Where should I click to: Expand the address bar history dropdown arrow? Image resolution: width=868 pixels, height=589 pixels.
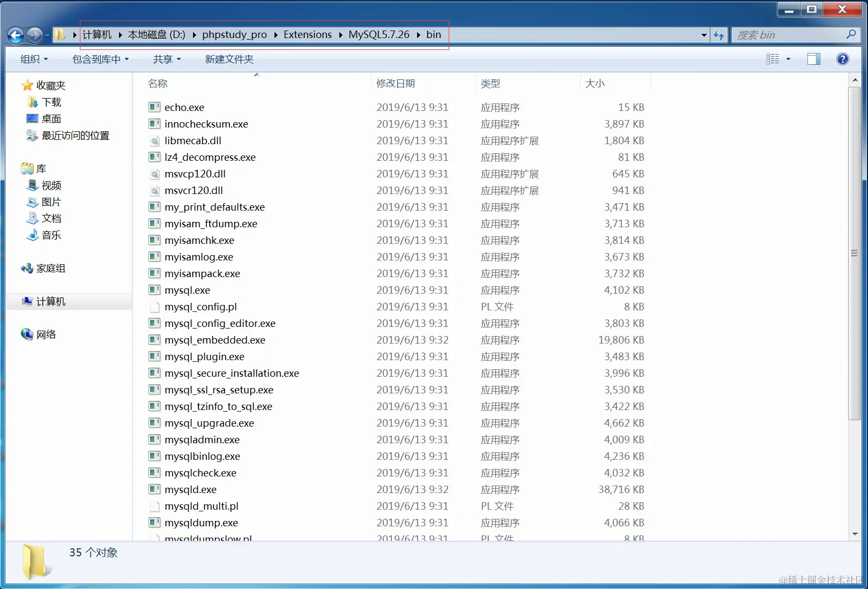coord(704,35)
